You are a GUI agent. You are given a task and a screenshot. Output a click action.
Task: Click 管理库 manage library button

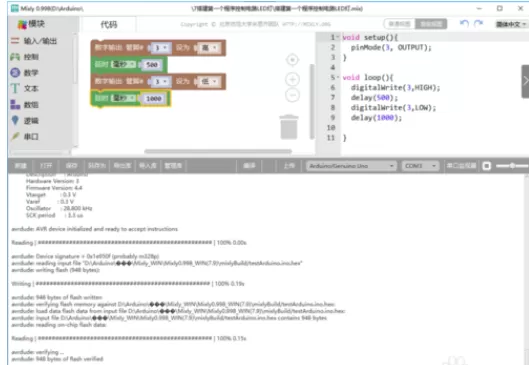tap(173, 166)
